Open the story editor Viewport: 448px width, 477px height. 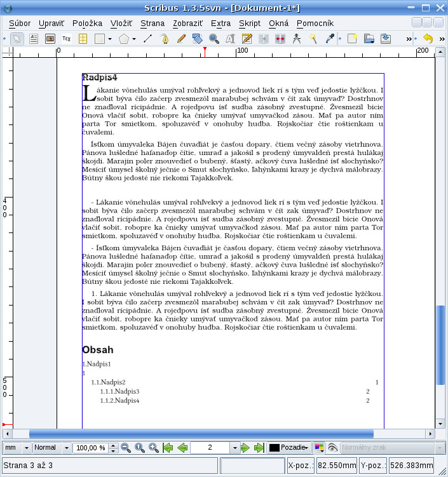pyautogui.click(x=247, y=39)
